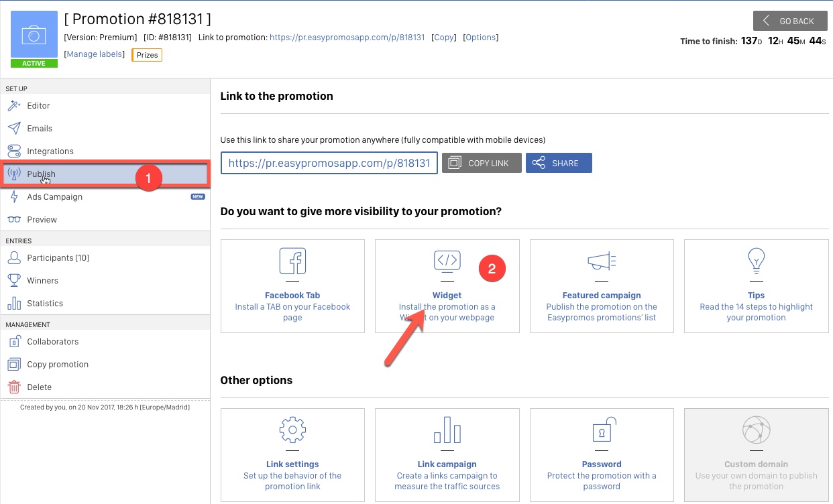Open the Tips title link
833x504 pixels.
pyautogui.click(x=756, y=296)
